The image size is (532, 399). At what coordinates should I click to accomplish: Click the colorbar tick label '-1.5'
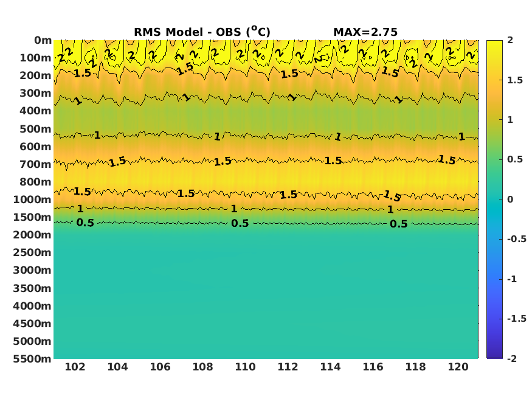click(x=517, y=319)
